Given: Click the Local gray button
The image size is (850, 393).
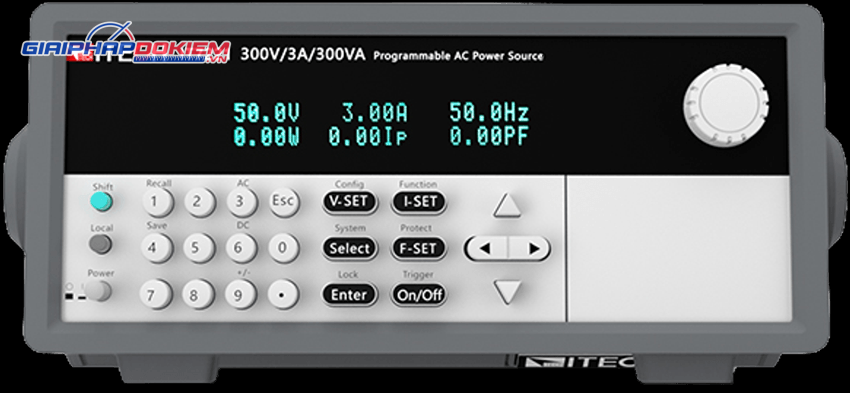Looking at the screenshot, I should click(101, 244).
